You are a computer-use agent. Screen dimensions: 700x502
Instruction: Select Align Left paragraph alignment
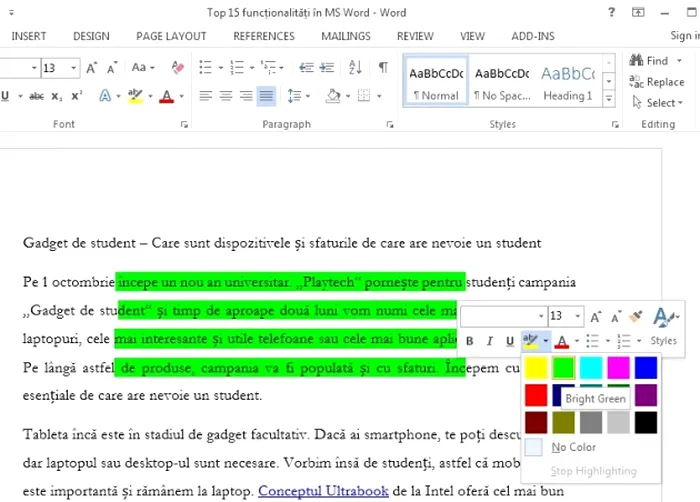tap(205, 96)
